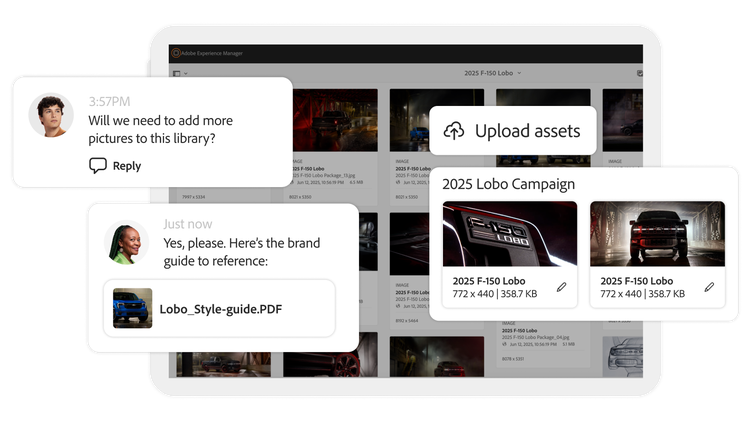Edit the red-lit truck asset with pencil icon
The height and width of the screenshot is (422, 750).
point(709,287)
